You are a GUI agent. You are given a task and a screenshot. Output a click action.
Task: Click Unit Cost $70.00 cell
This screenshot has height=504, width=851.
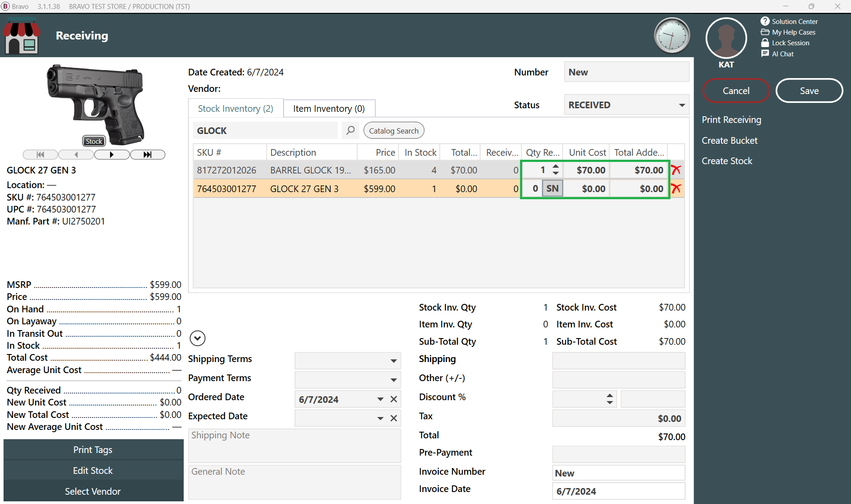tap(586, 170)
